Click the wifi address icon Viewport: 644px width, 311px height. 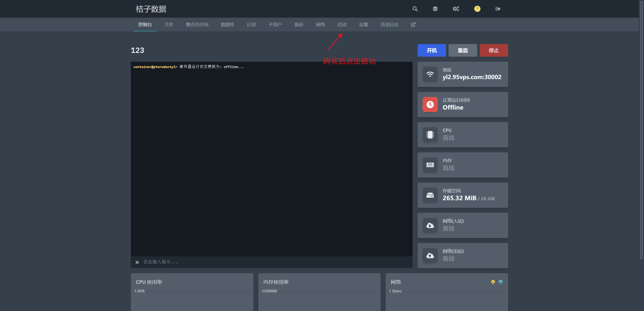coord(430,74)
